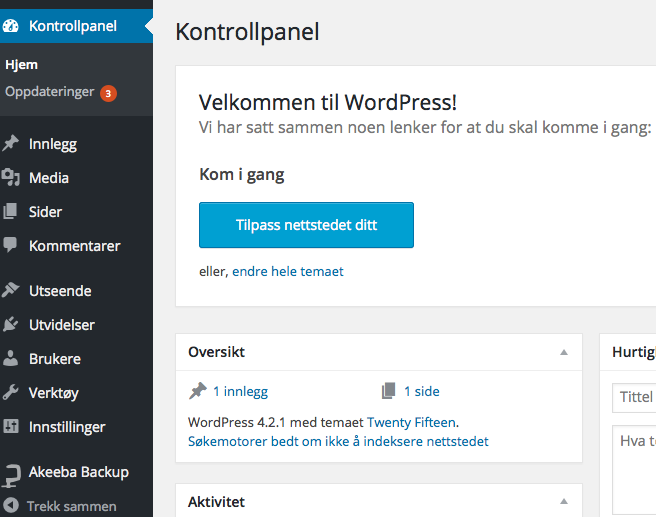
Task: Collapse the Aktivitet widget with its arrow
Action: tap(564, 501)
